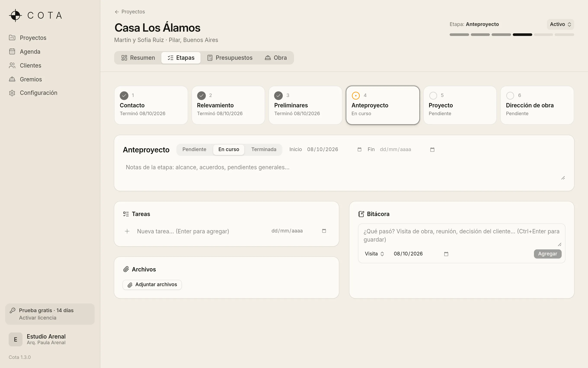Open calendar picker for new task date

click(324, 231)
